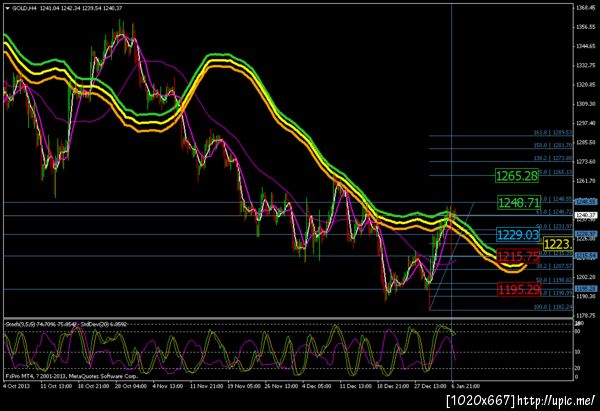The image size is (600, 411).
Task: Select the green 1248.71 price label
Action: click(x=519, y=202)
